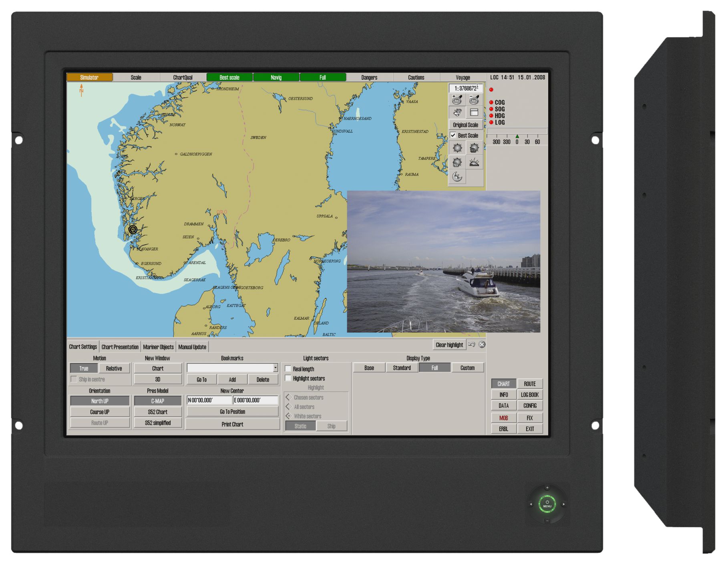Open the Voyage menu in top bar
The height and width of the screenshot is (566, 728).
pyautogui.click(x=463, y=77)
